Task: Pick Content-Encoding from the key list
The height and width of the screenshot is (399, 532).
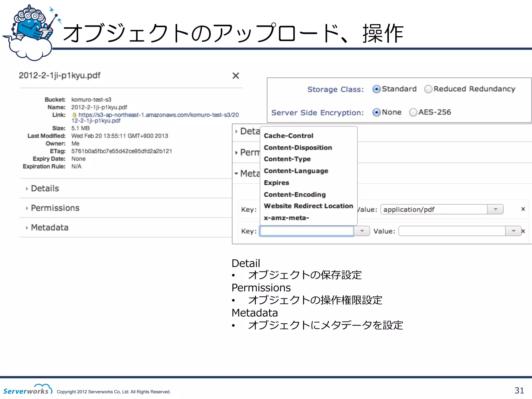Action: coord(295,195)
